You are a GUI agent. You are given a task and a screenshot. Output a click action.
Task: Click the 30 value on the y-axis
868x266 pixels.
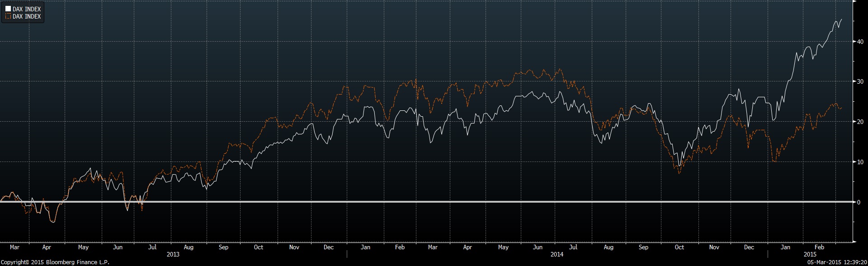coord(860,81)
